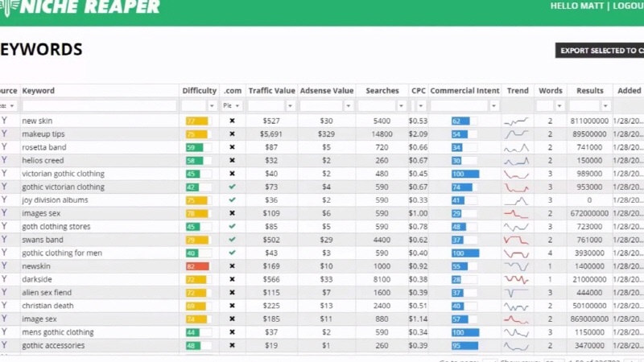Open the Adsense Value filter dropdown
The image size is (644, 362).
tap(349, 106)
